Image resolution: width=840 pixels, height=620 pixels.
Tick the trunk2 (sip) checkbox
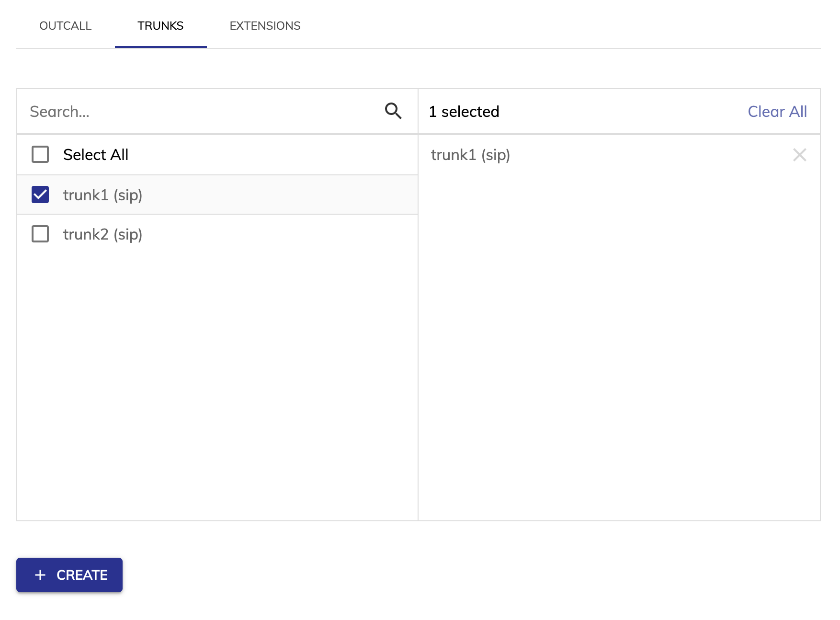40,234
